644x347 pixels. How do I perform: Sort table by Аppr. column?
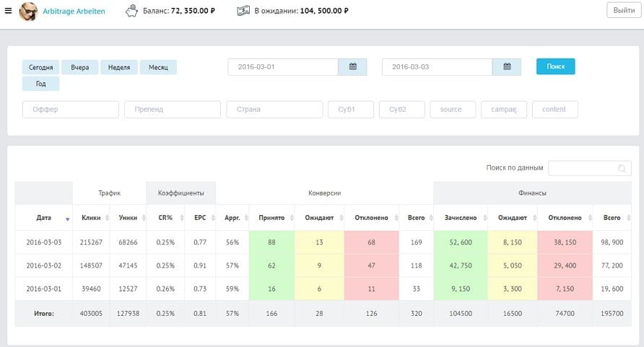232,218
